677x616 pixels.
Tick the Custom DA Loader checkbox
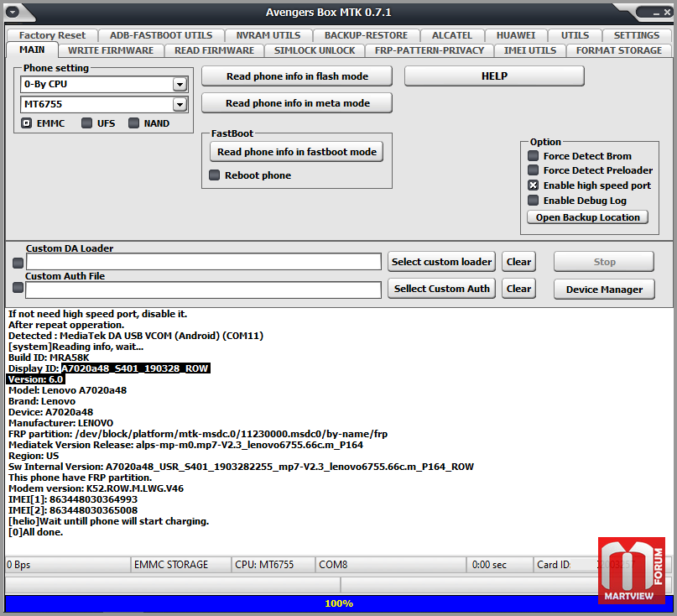click(x=18, y=263)
